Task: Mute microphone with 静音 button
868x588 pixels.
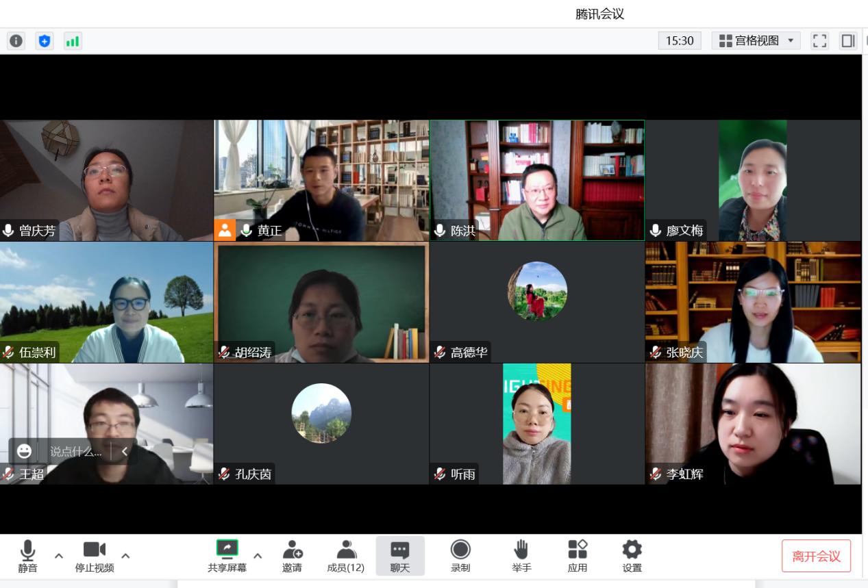Action: click(x=28, y=556)
